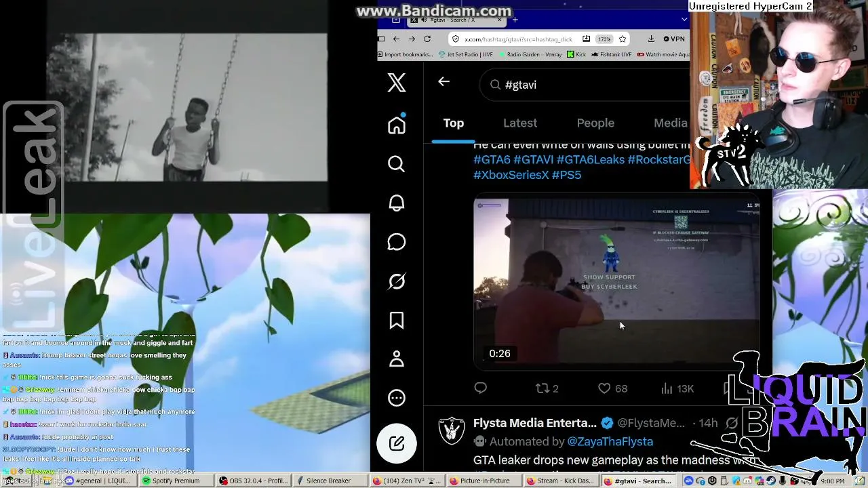868x488 pixels.
Task: Open Bookmarks in the X sidebar
Action: click(397, 320)
